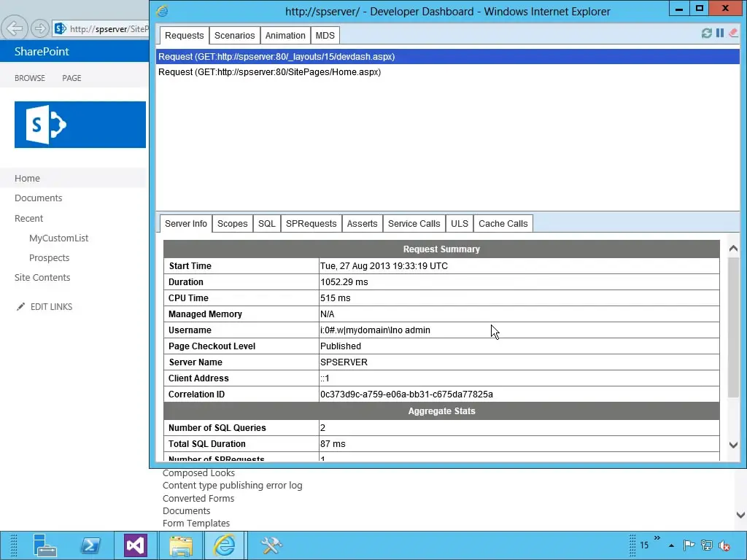The width and height of the screenshot is (747, 560).
Task: Open the SPRequests tab
Action: 311,224
